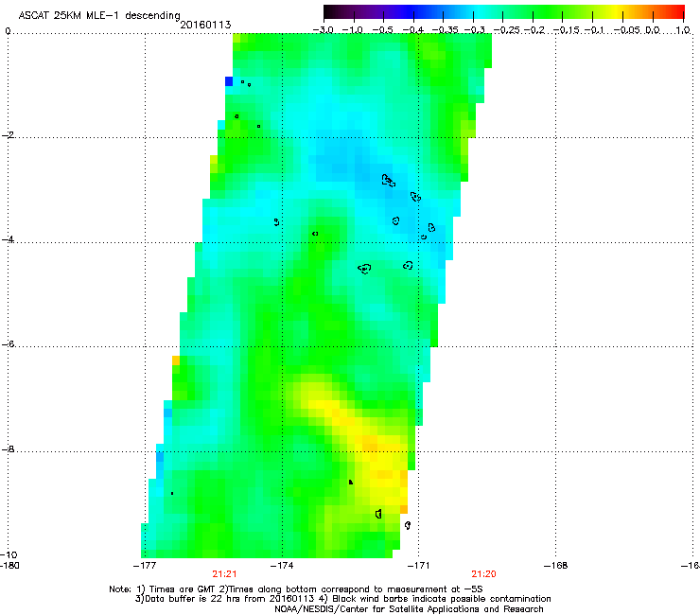Select the latitude axis label -10
700x615 pixels.
(9, 554)
